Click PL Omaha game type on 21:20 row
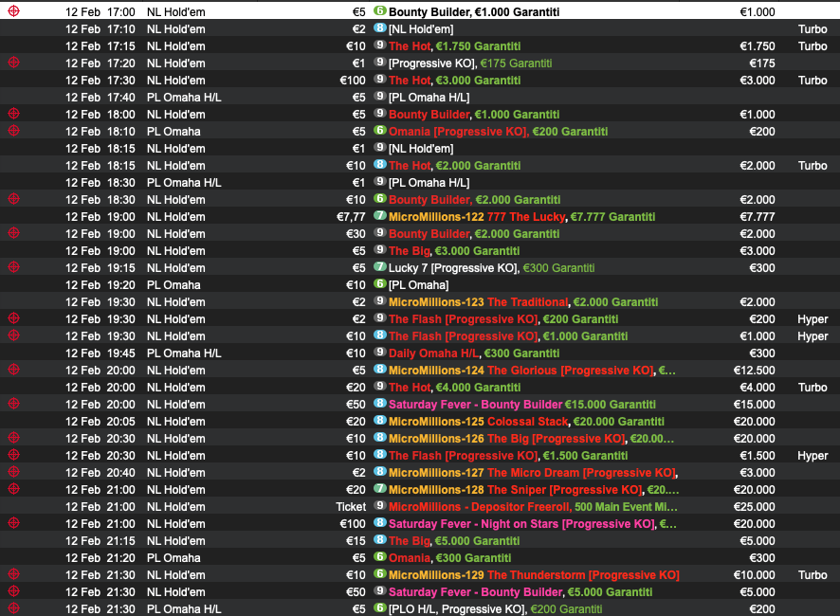Viewport: 840px width, 616px height. click(x=173, y=558)
